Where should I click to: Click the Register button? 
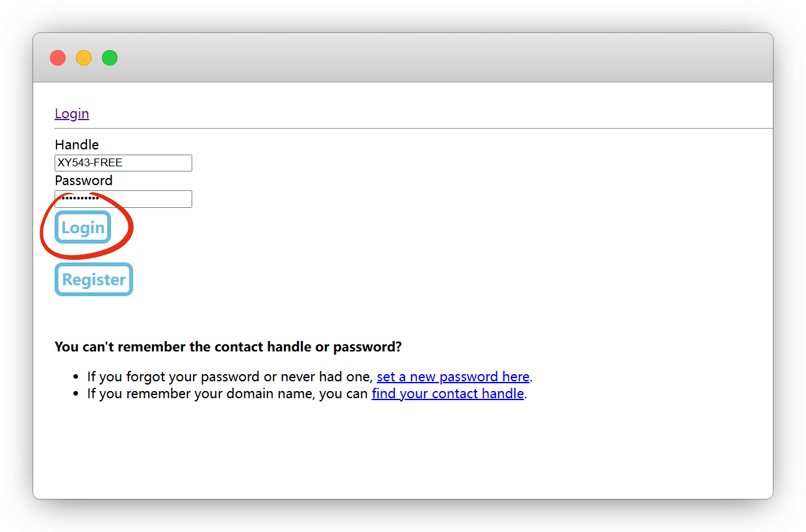[94, 279]
